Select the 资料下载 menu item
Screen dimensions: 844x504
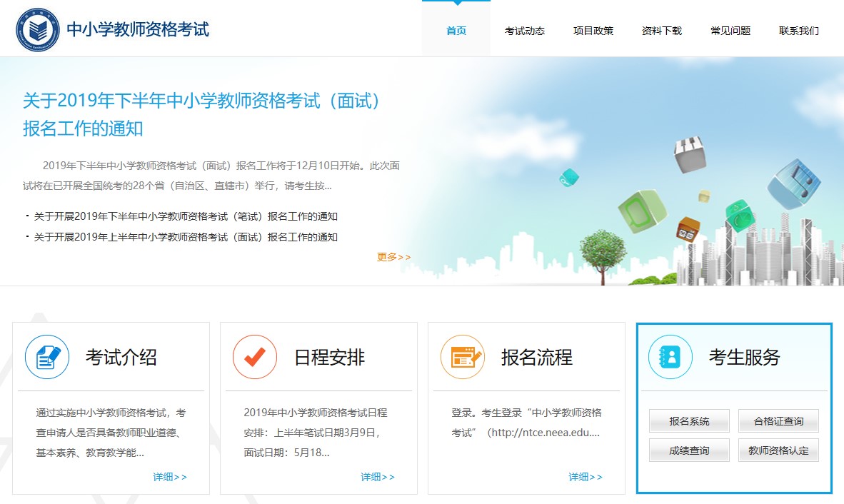point(662,31)
